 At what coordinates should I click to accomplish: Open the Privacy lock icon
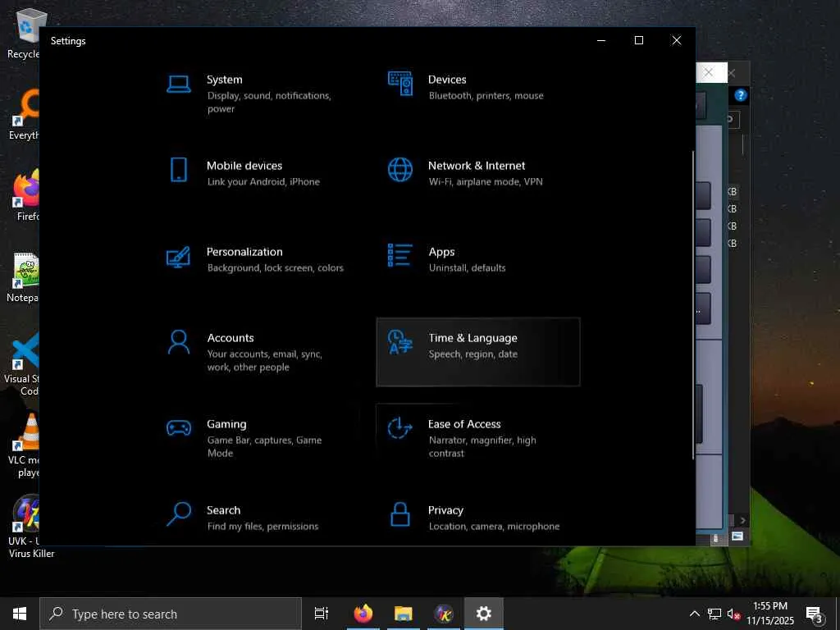click(x=400, y=514)
